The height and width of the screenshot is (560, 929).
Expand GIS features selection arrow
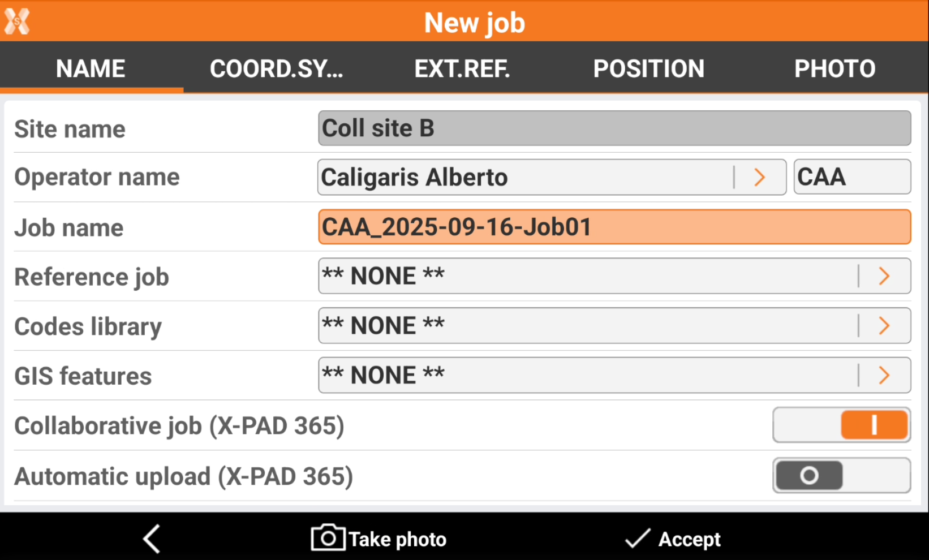click(x=884, y=375)
